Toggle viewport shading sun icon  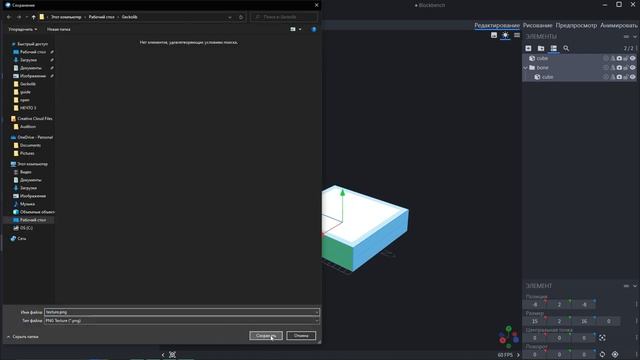pyautogui.click(x=505, y=35)
